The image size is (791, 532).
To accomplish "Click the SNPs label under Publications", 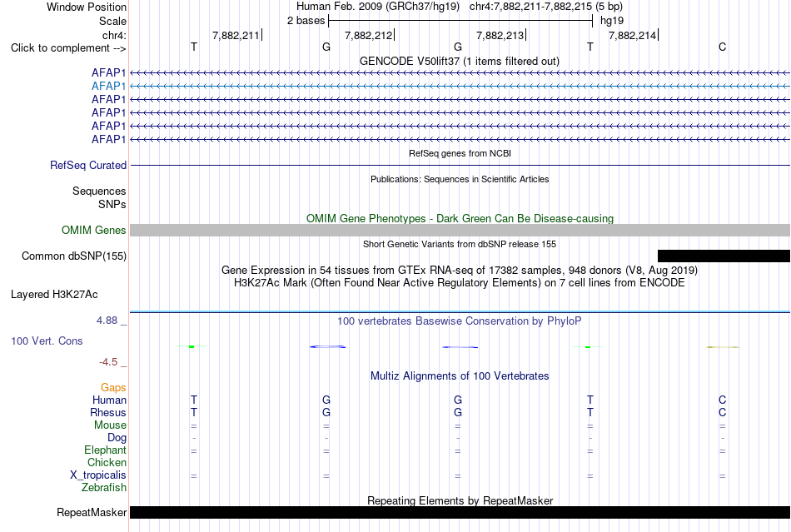I will point(112,204).
